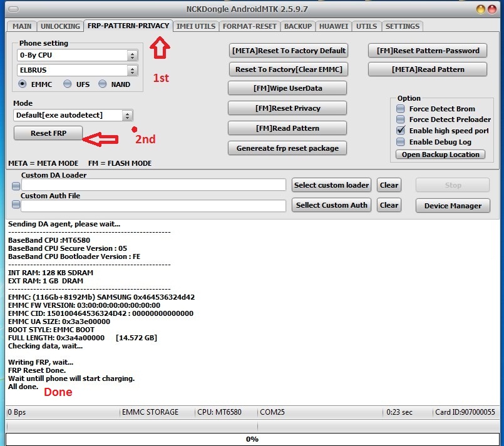Screen dimensions: 504x446
Task: Click 'BOOT STYLE: EMMC BOOT' log line
Action: (x=51, y=330)
